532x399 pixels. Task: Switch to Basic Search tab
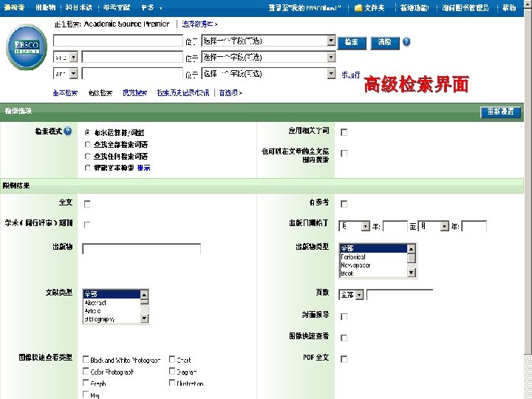coord(65,93)
